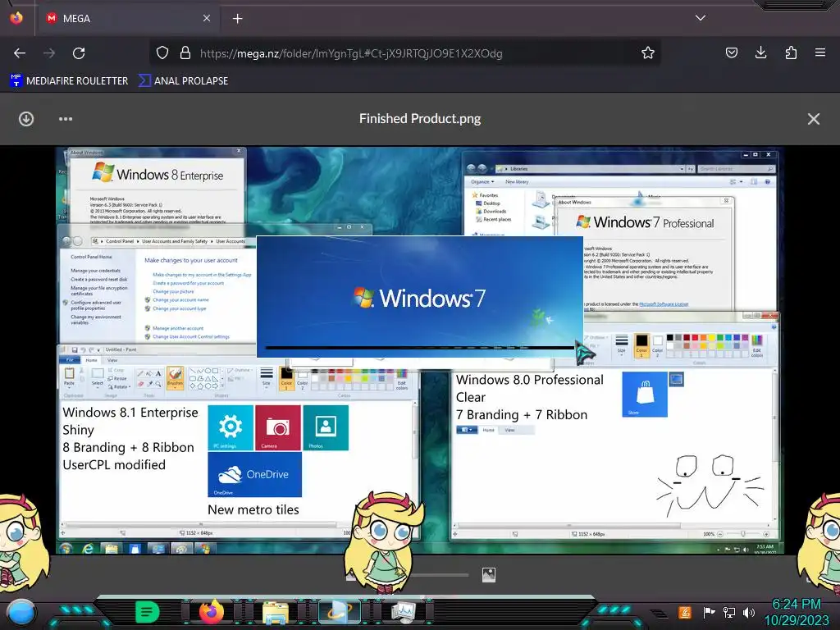Click the previewed Finished Product image

(x=419, y=350)
